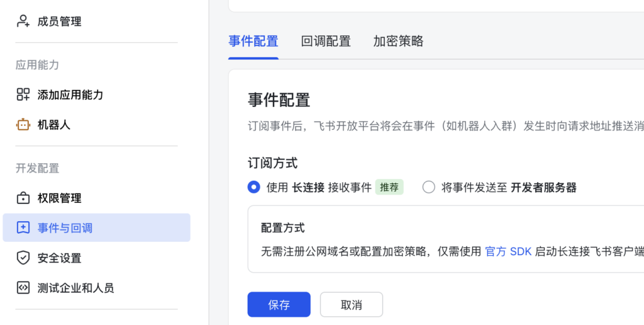Select 将事件发送至开发者服务器 radio option
Image resolution: width=644 pixels, height=325 pixels.
[429, 187]
